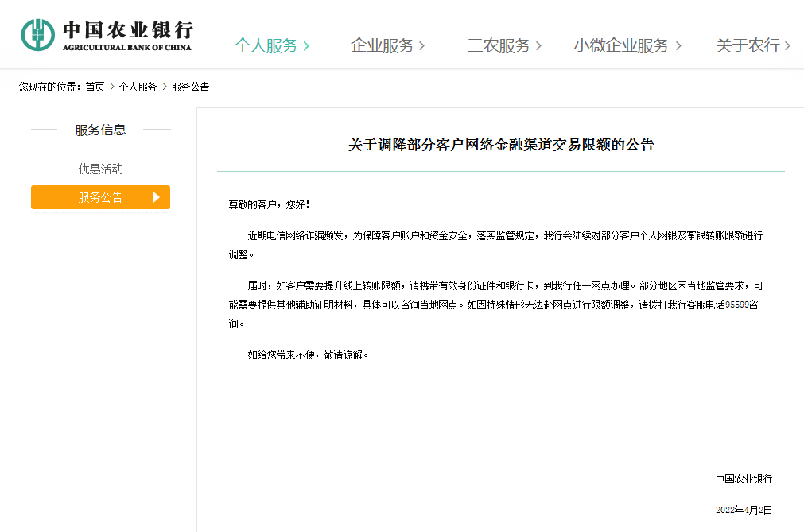Click the chevron arrow beside 个人服务

tap(306, 46)
